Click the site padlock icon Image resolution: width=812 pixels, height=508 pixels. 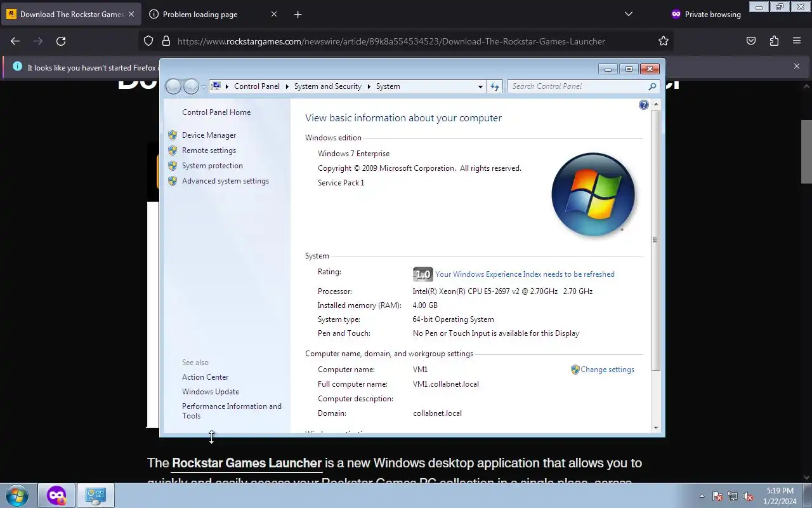click(166, 41)
